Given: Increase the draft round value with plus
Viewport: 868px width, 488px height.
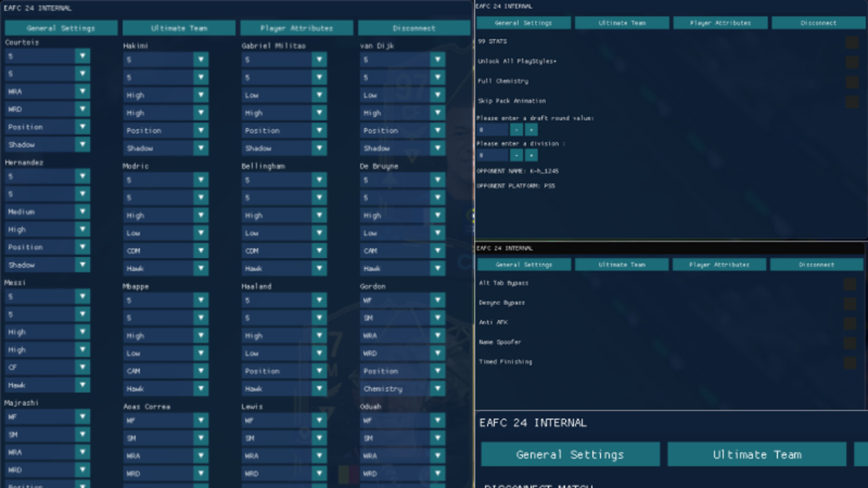Looking at the screenshot, I should (531, 130).
